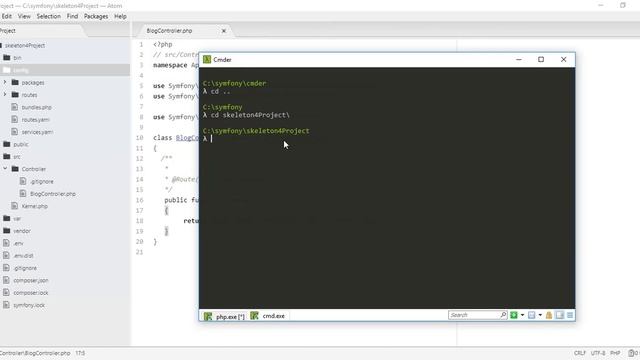Expand the routes folder chevron
640x360 pixels.
5,95
